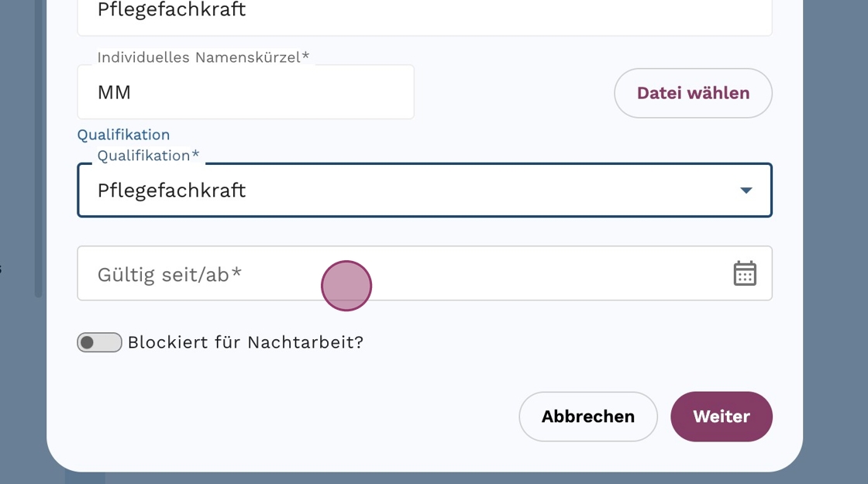Cancel the dialog with Abbrechen
868x484 pixels.
click(587, 417)
